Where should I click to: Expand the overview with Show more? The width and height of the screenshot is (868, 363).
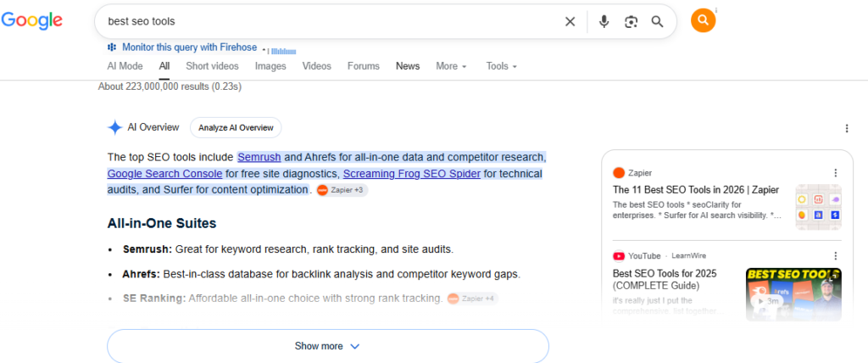(328, 346)
